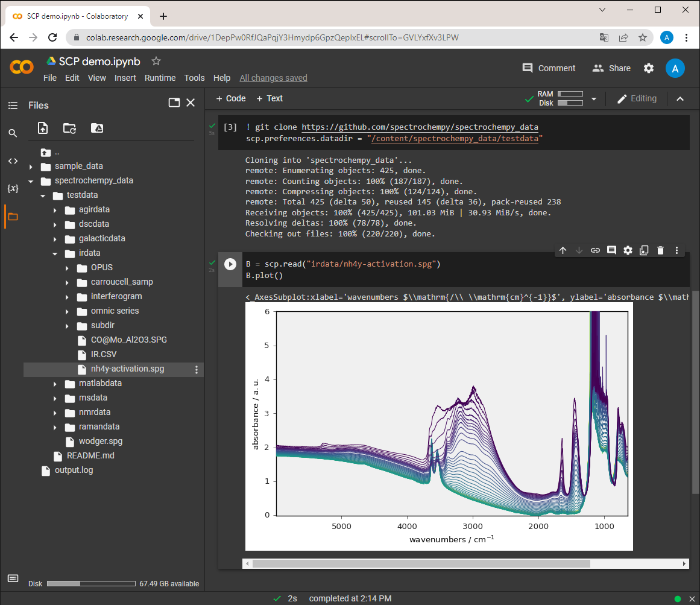Open the table of contents sidebar icon
This screenshot has width=700, height=605.
[x=13, y=106]
